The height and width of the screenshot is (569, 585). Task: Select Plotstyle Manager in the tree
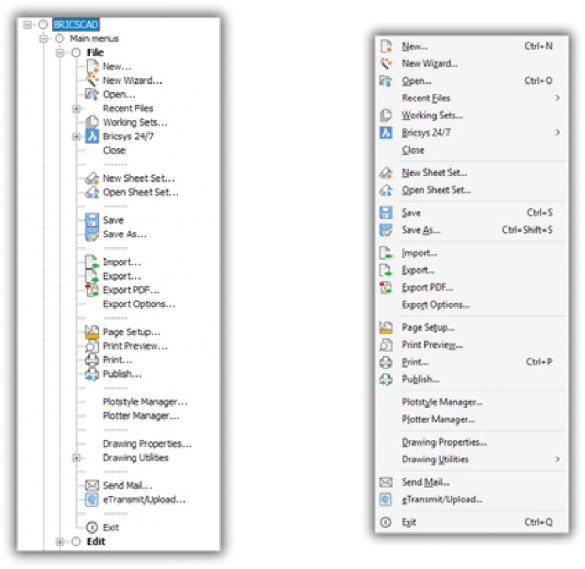(145, 402)
